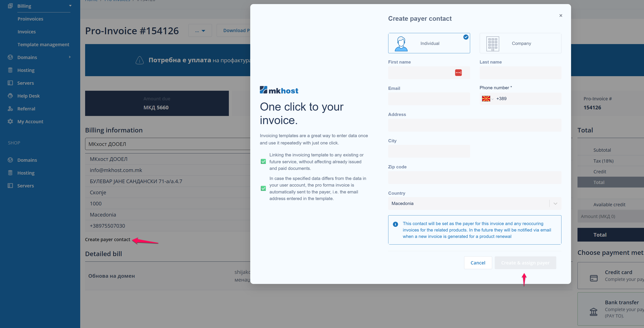The height and width of the screenshot is (328, 644).
Task: Select the Individual contact type
Action: (429, 43)
